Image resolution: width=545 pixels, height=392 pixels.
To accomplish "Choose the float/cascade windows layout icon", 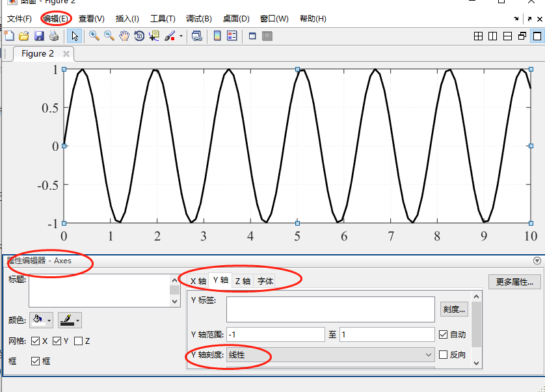I will (x=522, y=36).
